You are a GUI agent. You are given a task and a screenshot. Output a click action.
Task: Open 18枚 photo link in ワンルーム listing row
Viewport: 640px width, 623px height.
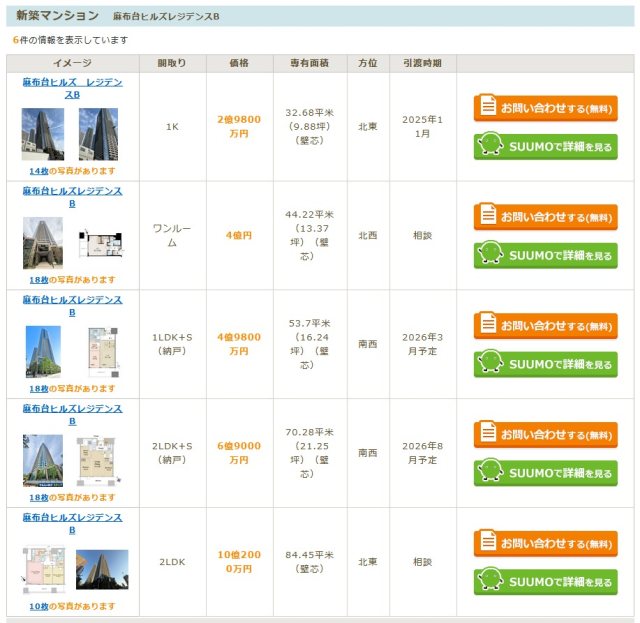point(72,280)
